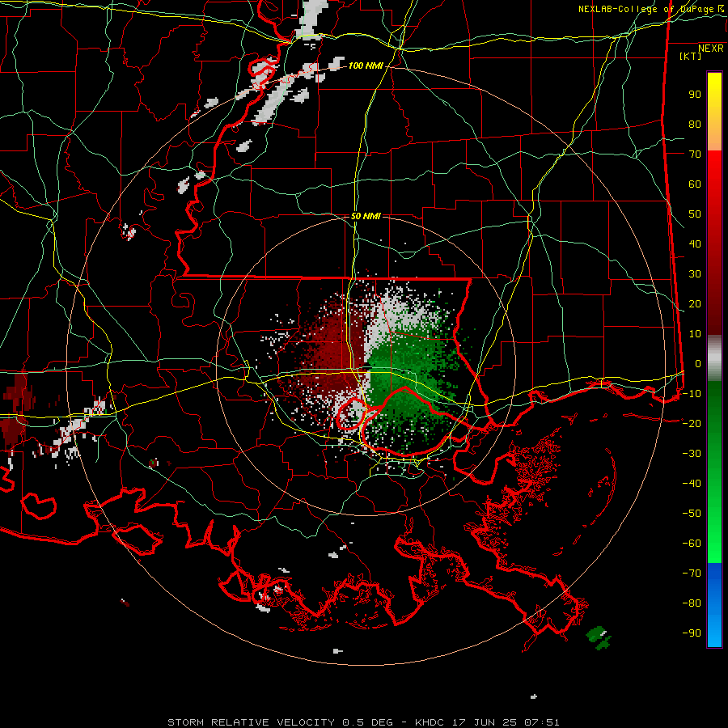
Task: Click the [KT] units label
Action: click(690, 56)
